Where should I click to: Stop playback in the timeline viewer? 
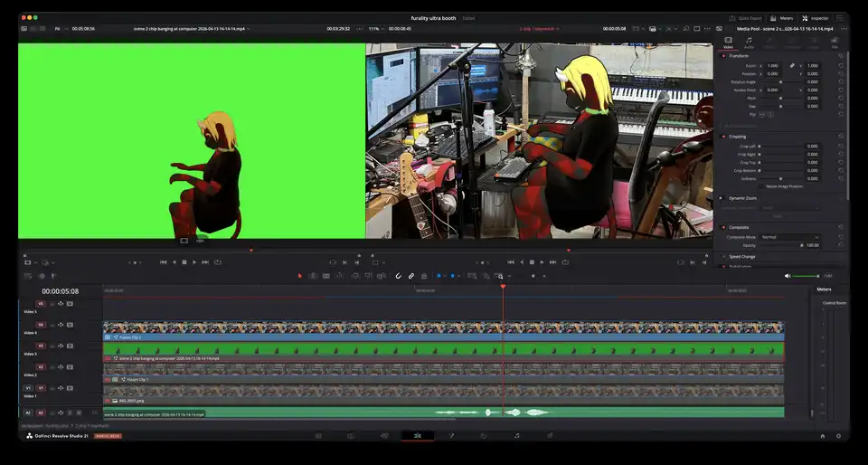(x=532, y=262)
